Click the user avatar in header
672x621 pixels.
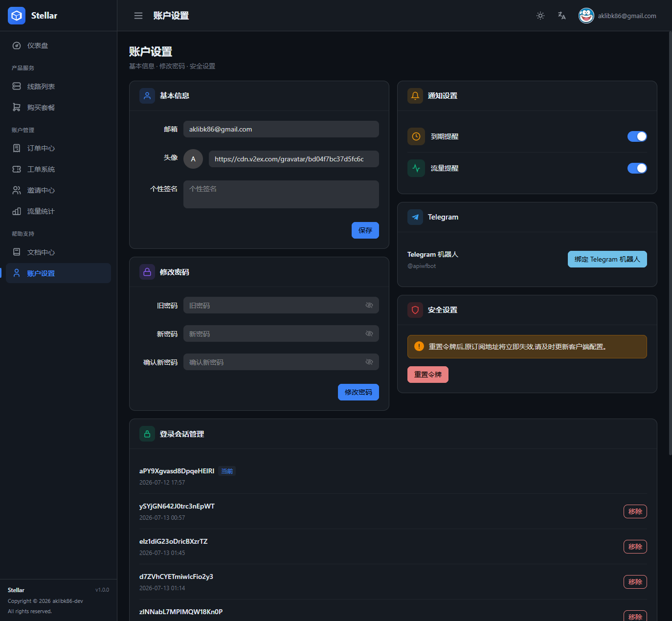(586, 16)
